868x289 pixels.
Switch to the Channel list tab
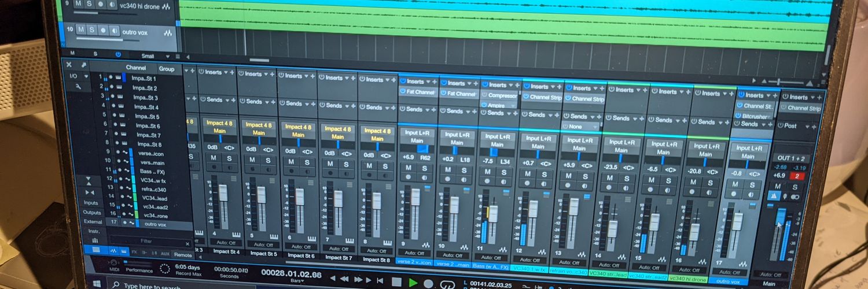[x=136, y=68]
